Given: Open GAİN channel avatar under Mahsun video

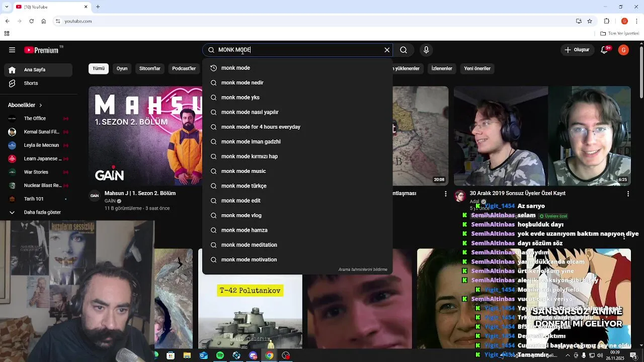Looking at the screenshot, I should 95,196.
